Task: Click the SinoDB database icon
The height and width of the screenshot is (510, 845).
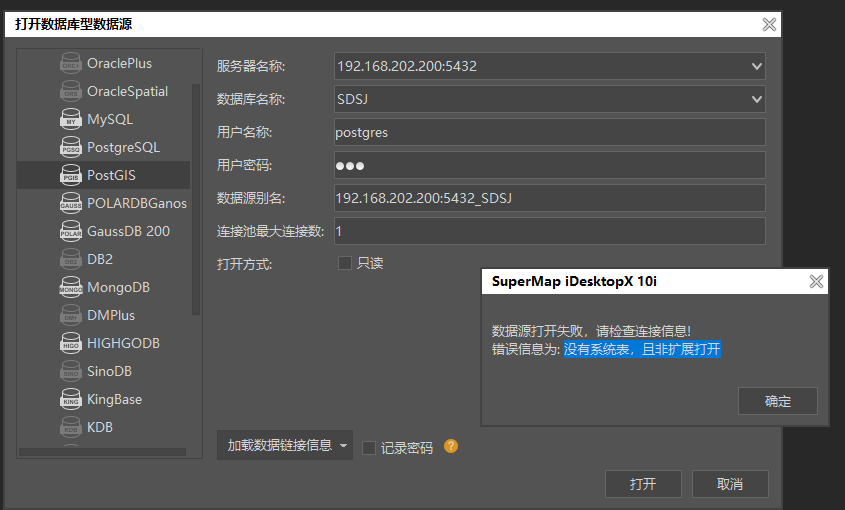Action: point(71,371)
